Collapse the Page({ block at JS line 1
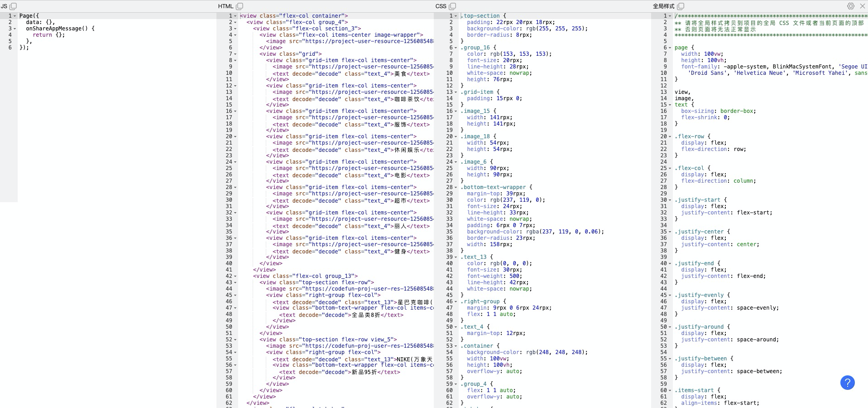The image size is (868, 408). tap(15, 16)
